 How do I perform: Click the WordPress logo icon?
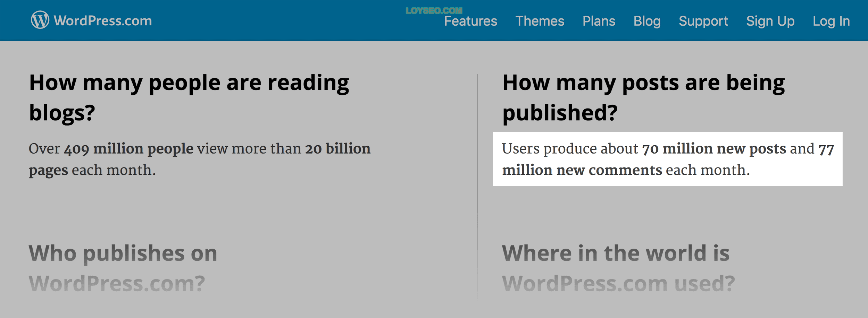40,20
